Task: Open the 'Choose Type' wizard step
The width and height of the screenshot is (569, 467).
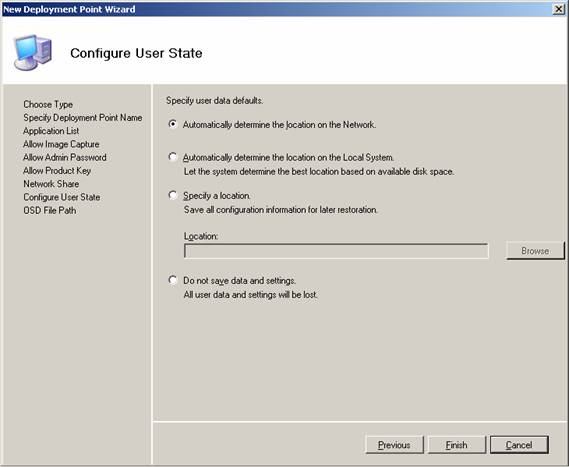Action: click(x=48, y=105)
